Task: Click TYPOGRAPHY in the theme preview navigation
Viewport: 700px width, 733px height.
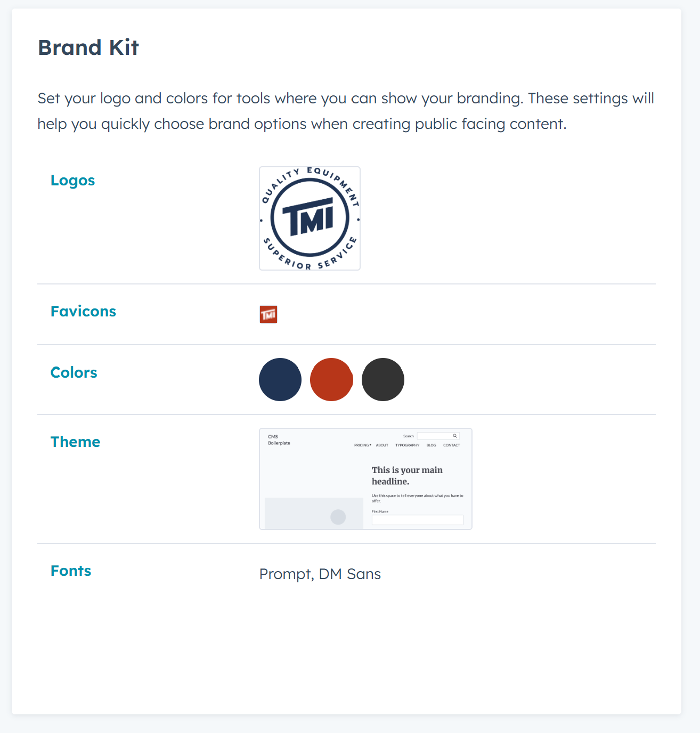Action: point(407,445)
